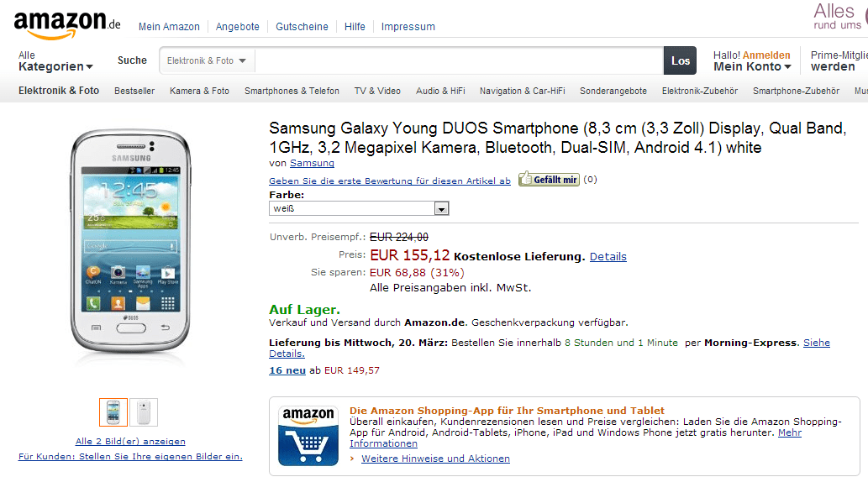Viewport: 868px width, 477px height.
Task: Open Alle 2 Bild(er) anzeigen link
Action: [130, 441]
